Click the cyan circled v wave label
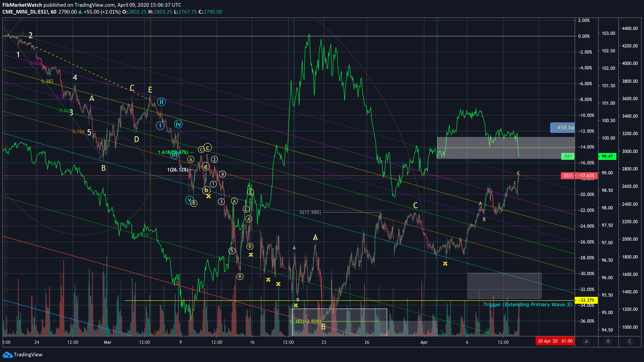 189,200
